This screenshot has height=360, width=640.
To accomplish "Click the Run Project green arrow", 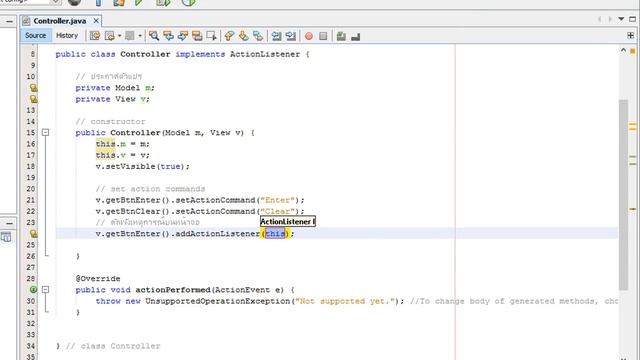I will [x=139, y=3].
